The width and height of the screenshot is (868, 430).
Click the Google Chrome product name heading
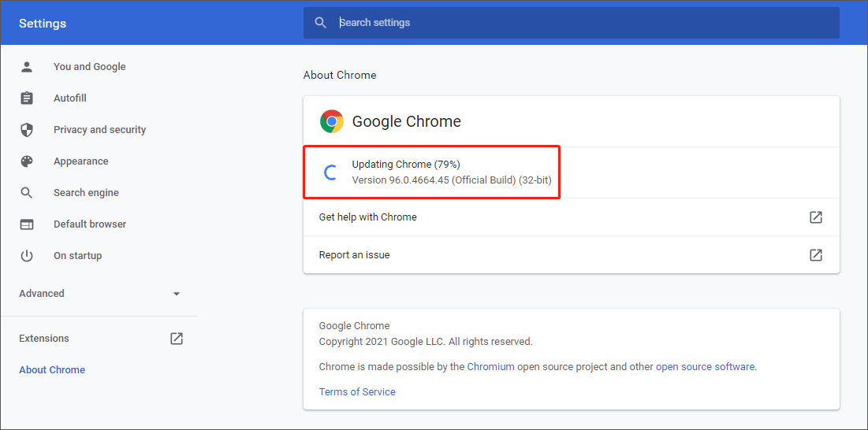[406, 121]
